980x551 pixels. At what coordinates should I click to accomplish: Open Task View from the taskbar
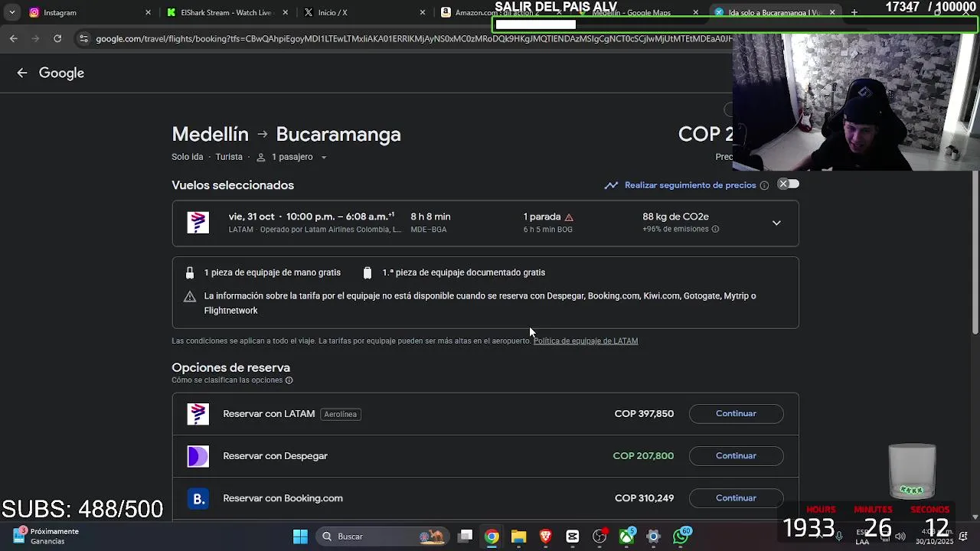pyautogui.click(x=465, y=536)
